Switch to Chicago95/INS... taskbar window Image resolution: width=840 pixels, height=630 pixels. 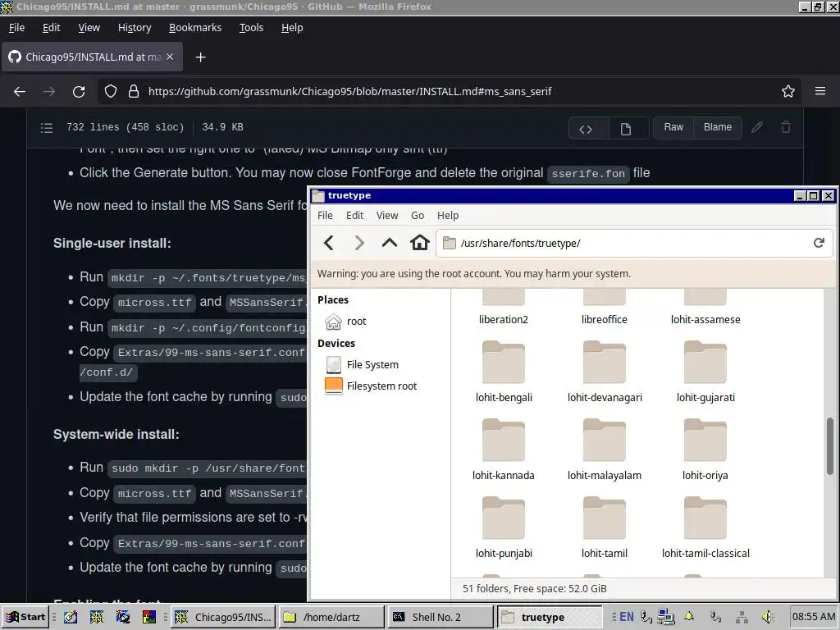[x=224, y=617]
